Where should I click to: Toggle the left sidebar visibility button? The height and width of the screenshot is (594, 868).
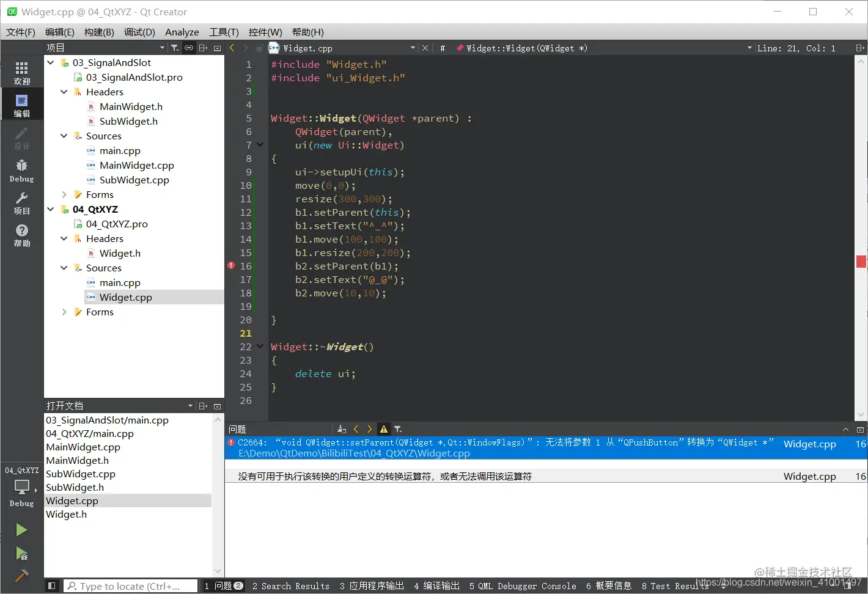52,586
